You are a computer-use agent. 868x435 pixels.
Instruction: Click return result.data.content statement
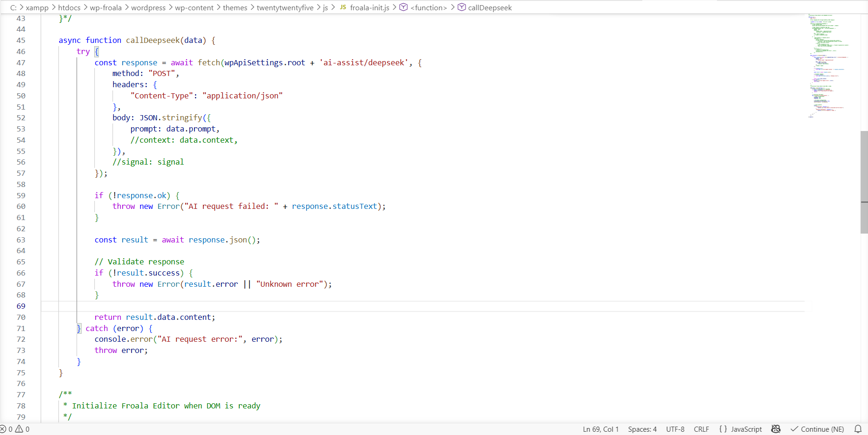click(x=155, y=317)
